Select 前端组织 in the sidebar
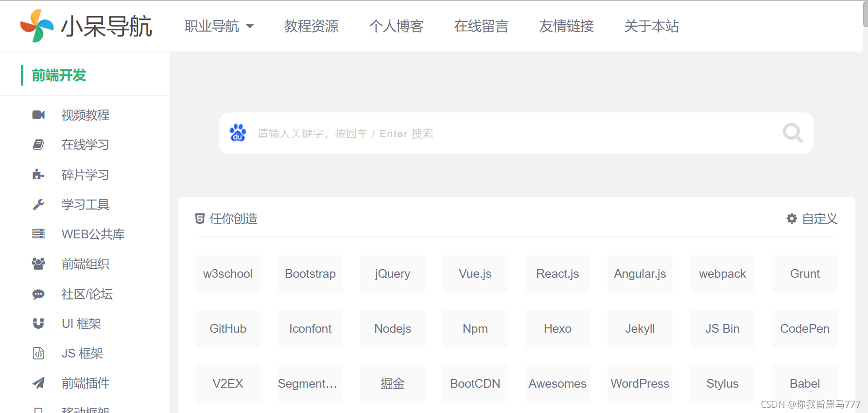The image size is (868, 413). coord(85,264)
